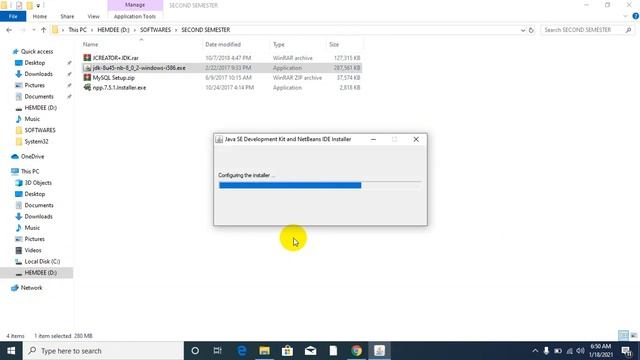Select the npp.7.5.1.Installer.exe icon
Viewport: 640px width, 360px height.
click(x=87, y=87)
